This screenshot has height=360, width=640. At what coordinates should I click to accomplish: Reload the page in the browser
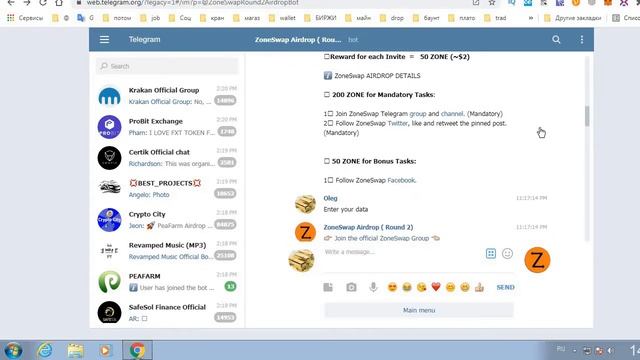(42, 3)
